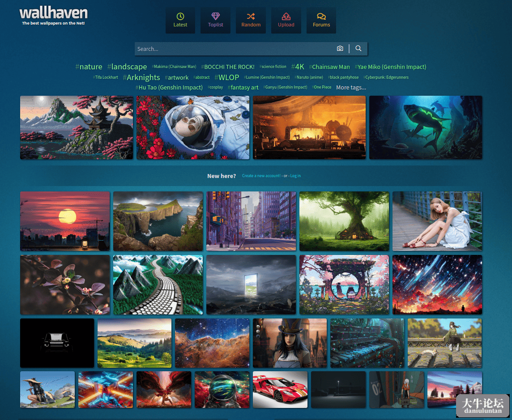Click the wallhaven logo
Screen dimensions: 512x420
(54, 16)
